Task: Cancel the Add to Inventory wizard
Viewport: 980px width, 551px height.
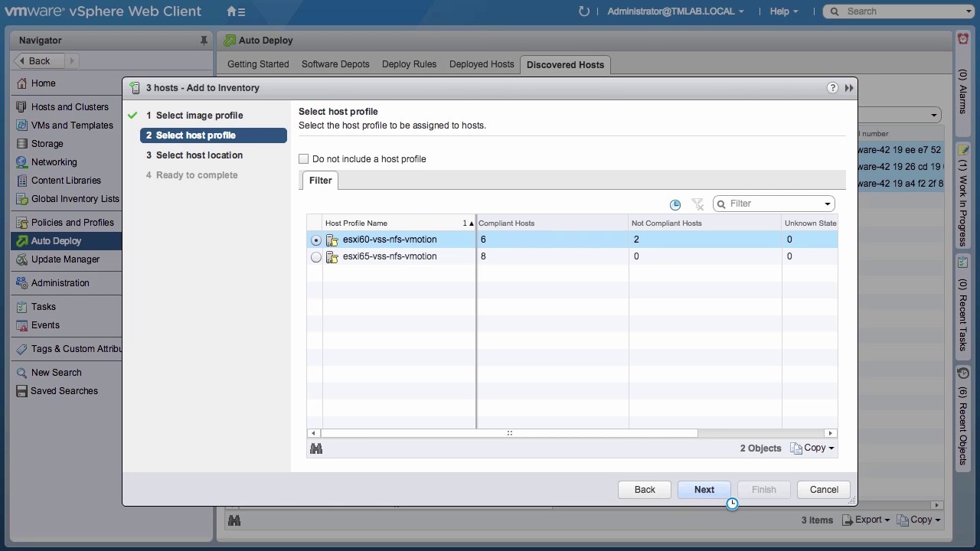Action: coord(824,490)
